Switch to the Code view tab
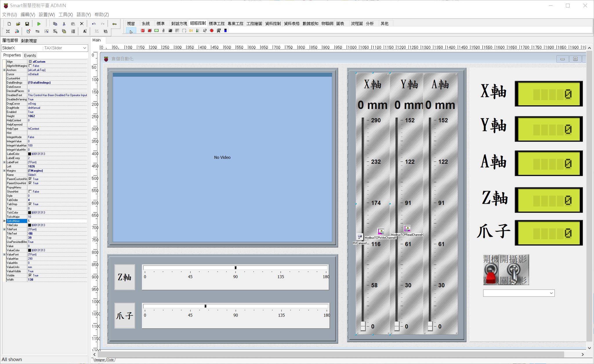This screenshot has width=594, height=364. [x=111, y=360]
